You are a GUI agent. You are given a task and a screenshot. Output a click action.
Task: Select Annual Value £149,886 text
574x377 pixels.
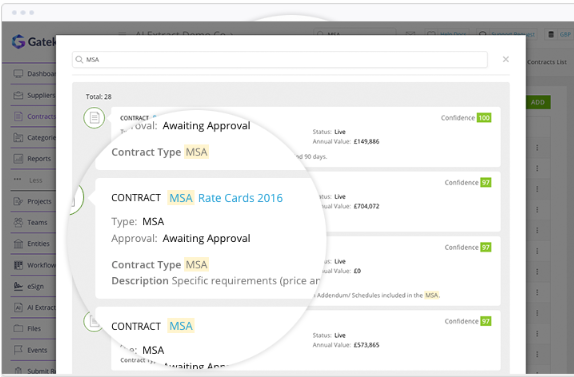point(346,141)
